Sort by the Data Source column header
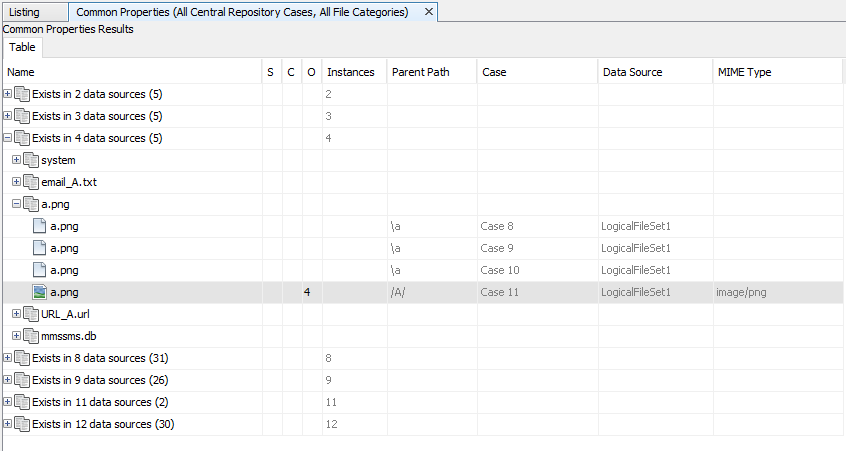Screen dimensions: 846x451 point(632,72)
